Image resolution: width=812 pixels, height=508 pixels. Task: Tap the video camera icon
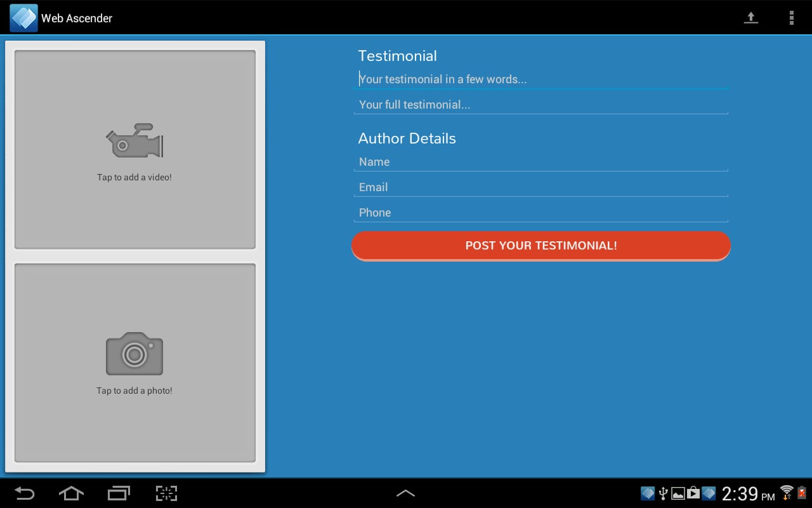pos(134,140)
